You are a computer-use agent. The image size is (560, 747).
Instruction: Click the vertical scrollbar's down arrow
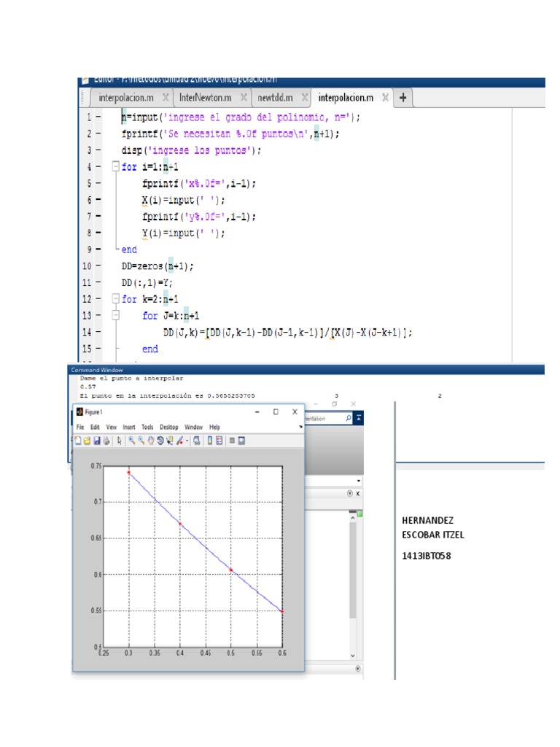pos(354,655)
